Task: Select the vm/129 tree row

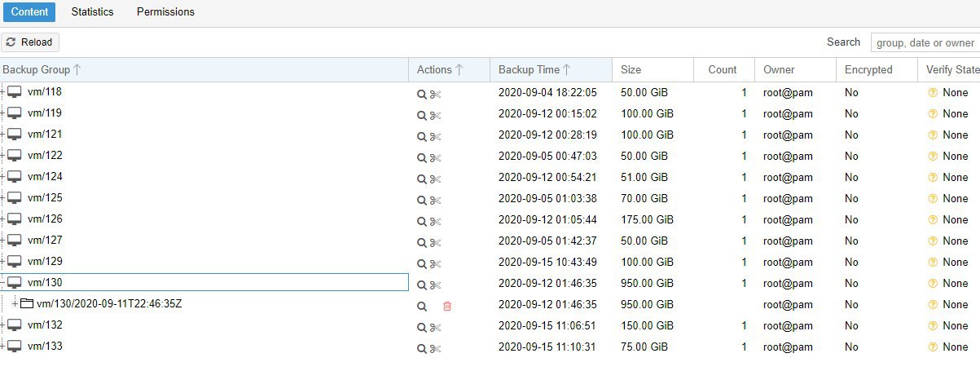Action: (x=204, y=262)
